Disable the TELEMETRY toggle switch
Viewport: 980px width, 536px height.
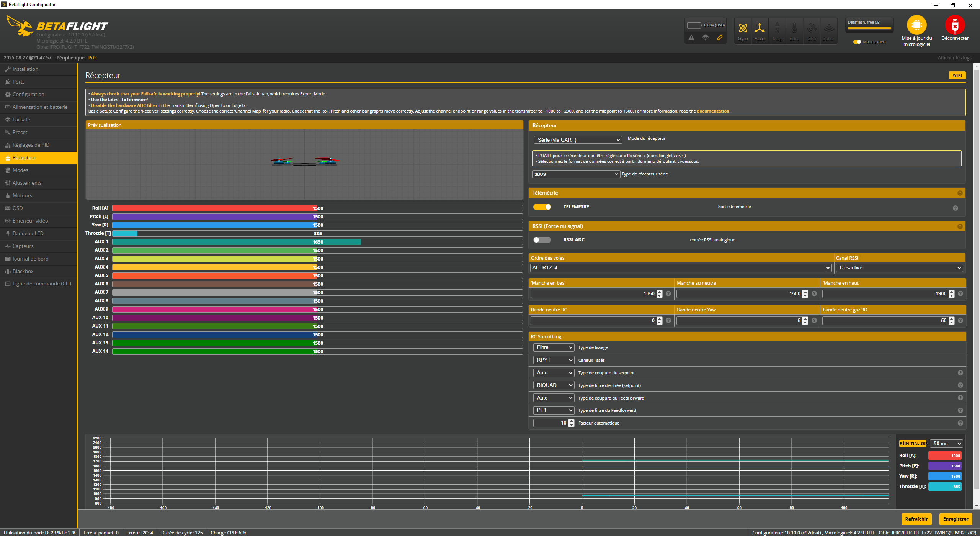pyautogui.click(x=542, y=207)
